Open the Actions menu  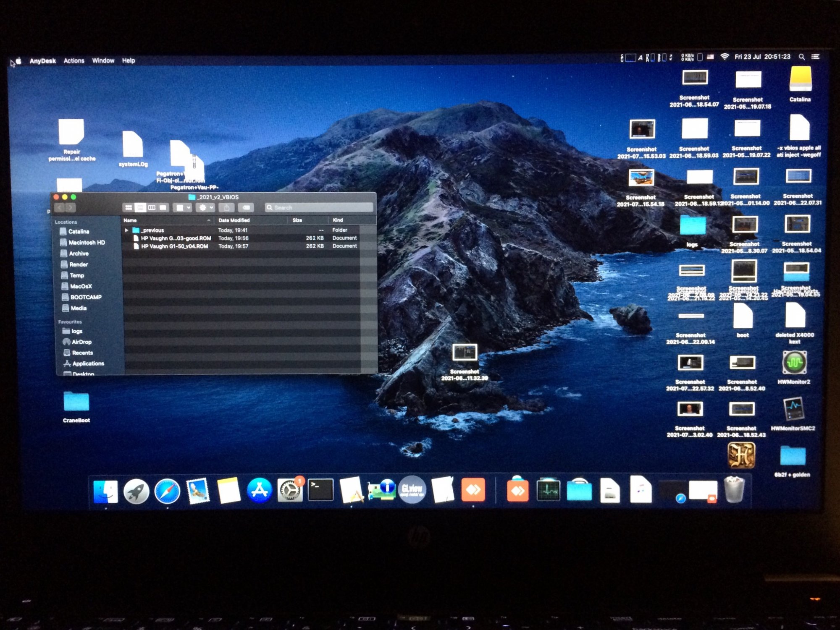point(74,61)
